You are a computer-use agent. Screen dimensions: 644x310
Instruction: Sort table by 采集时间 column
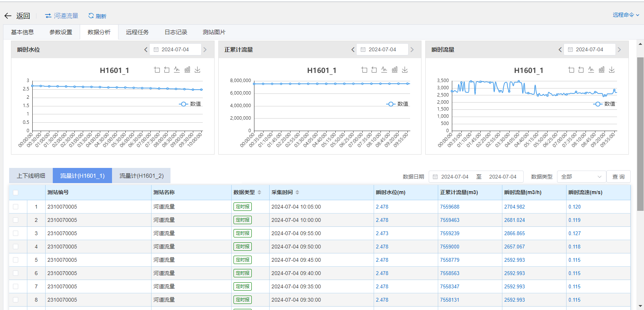(x=297, y=193)
